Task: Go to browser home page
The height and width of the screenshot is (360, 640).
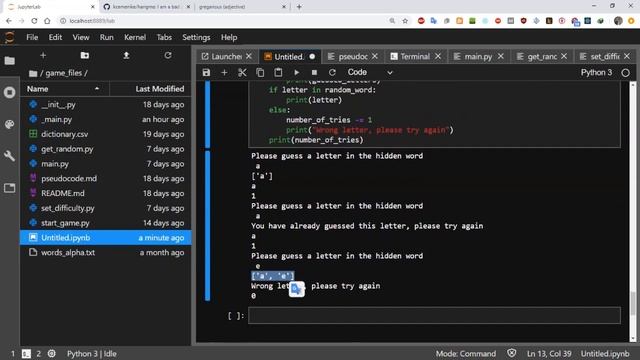Action: click(47, 21)
